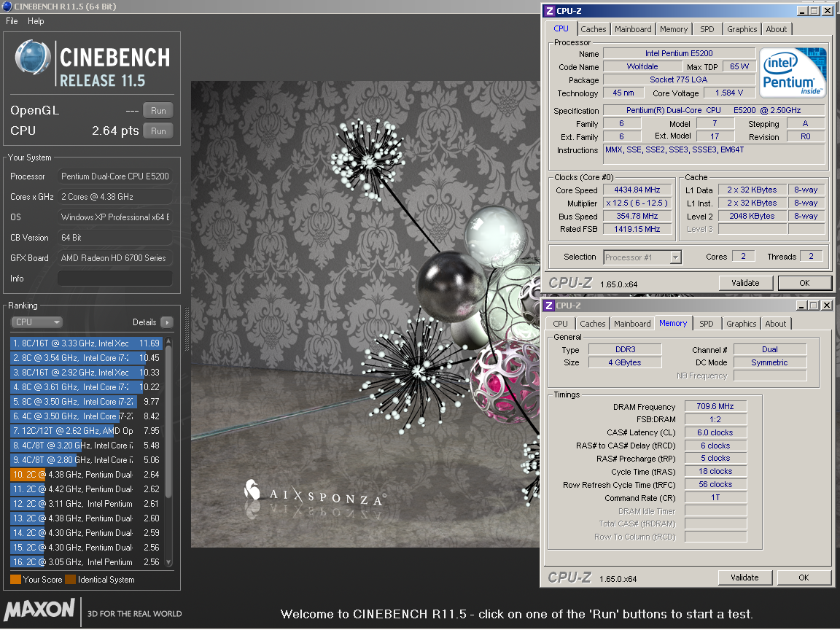Image resolution: width=840 pixels, height=630 pixels.
Task: Click OK in the Memory CPU-Z window
Action: coord(804,577)
